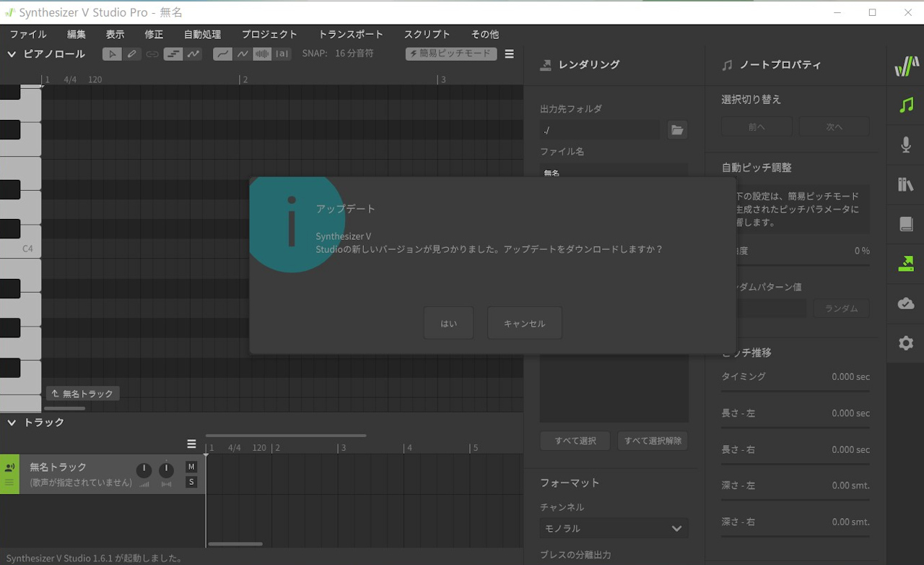Open the 表示 menu
The width and height of the screenshot is (924, 565).
click(115, 34)
